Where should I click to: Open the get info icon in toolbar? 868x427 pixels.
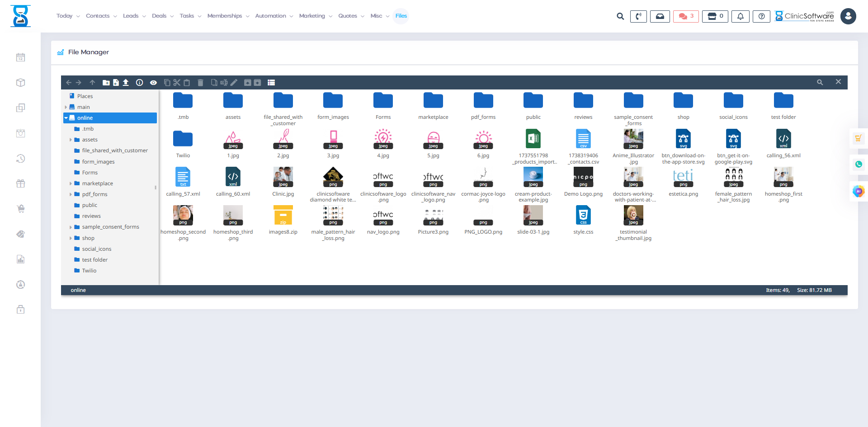pyautogui.click(x=140, y=83)
